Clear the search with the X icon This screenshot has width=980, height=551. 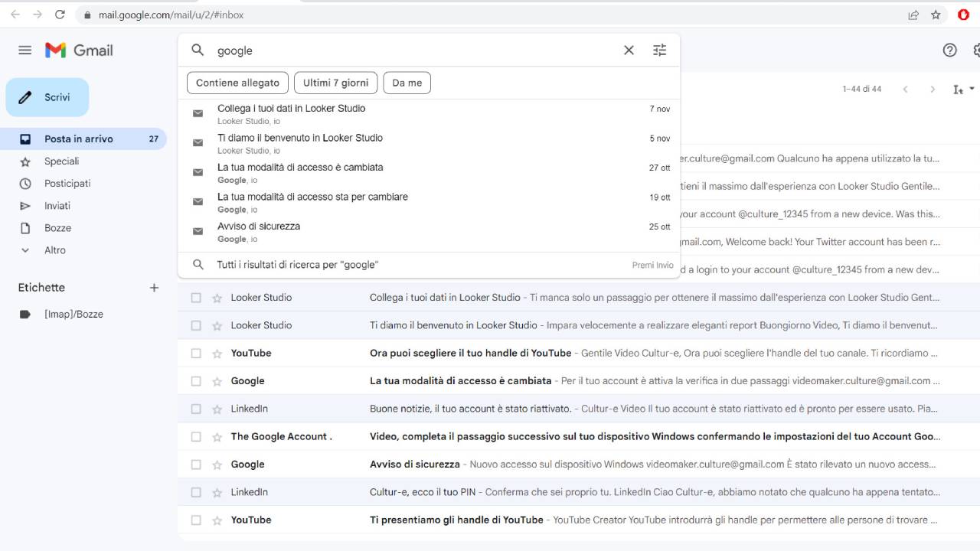coord(629,51)
